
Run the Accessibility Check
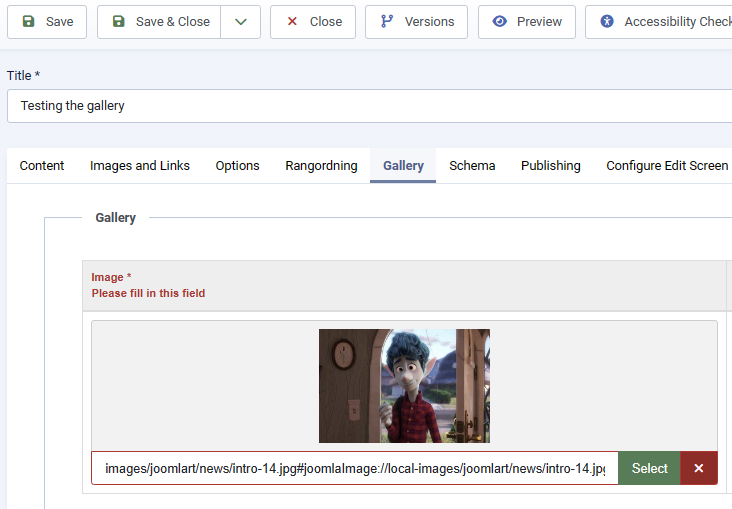click(659, 22)
